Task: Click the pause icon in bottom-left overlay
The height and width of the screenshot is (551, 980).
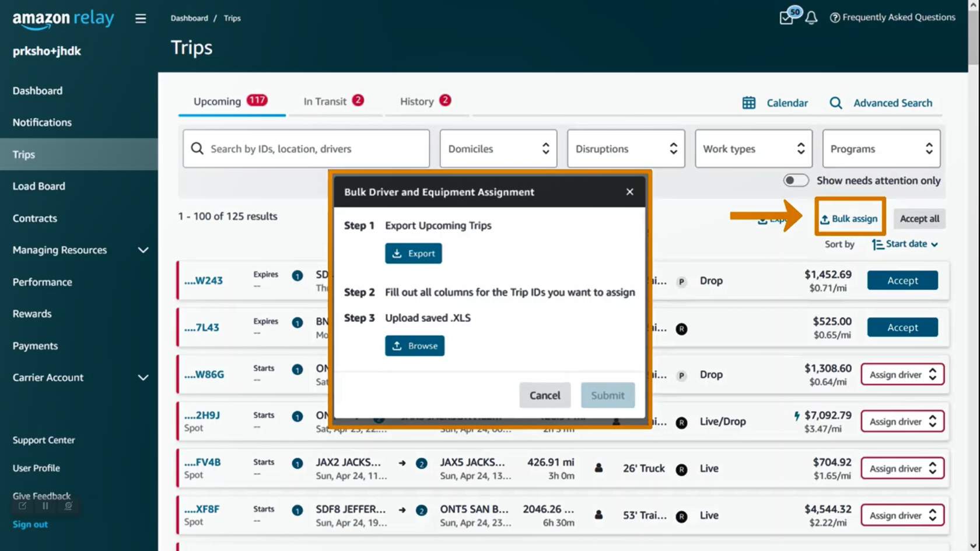Action: (x=45, y=506)
